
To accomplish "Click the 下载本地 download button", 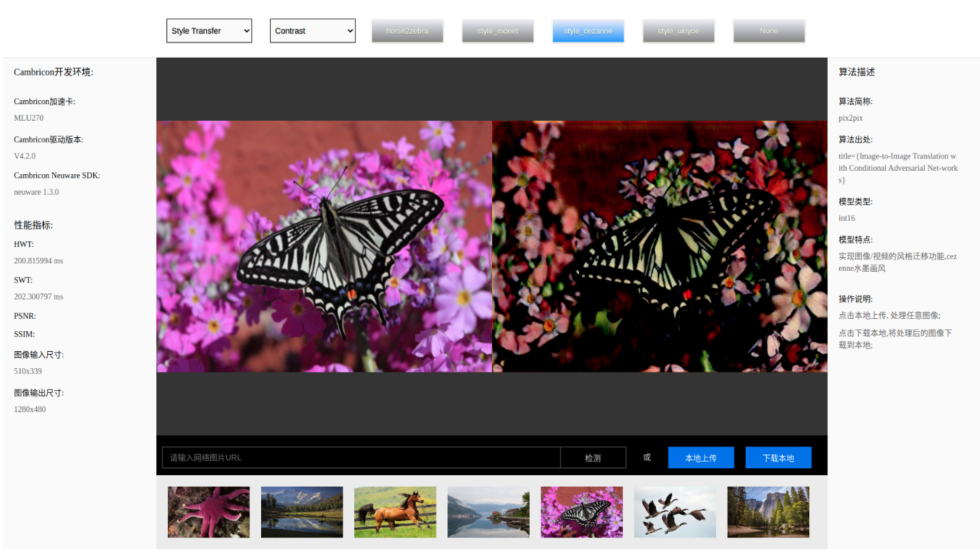I will click(x=779, y=457).
